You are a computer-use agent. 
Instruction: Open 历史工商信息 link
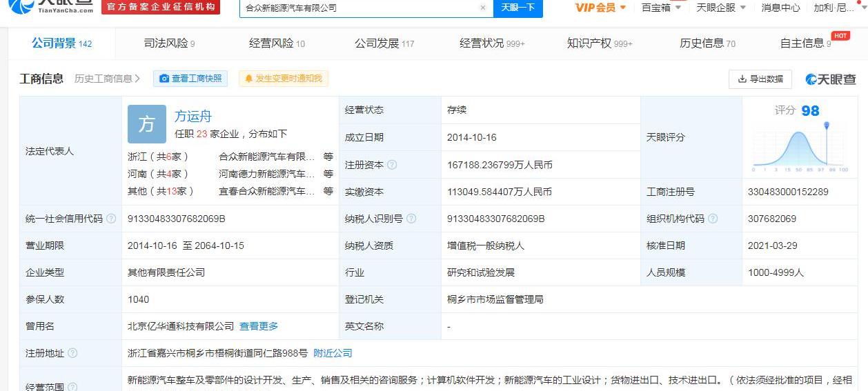pos(108,79)
